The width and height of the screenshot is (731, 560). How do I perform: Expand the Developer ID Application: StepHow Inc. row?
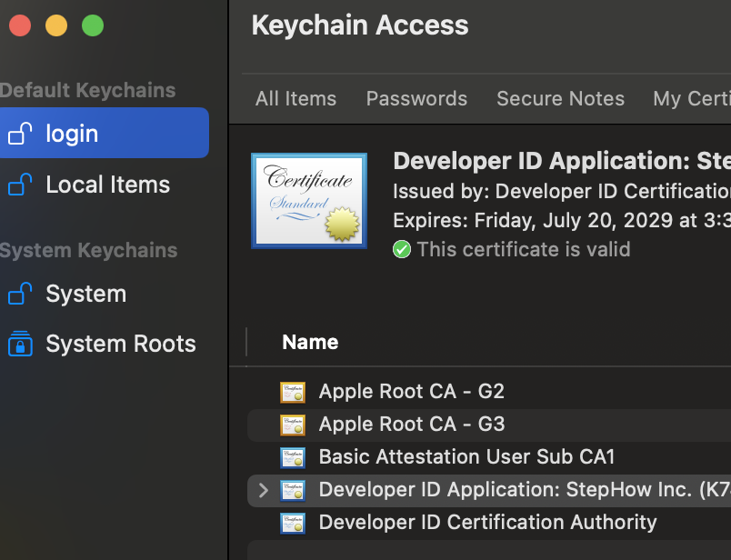263,489
